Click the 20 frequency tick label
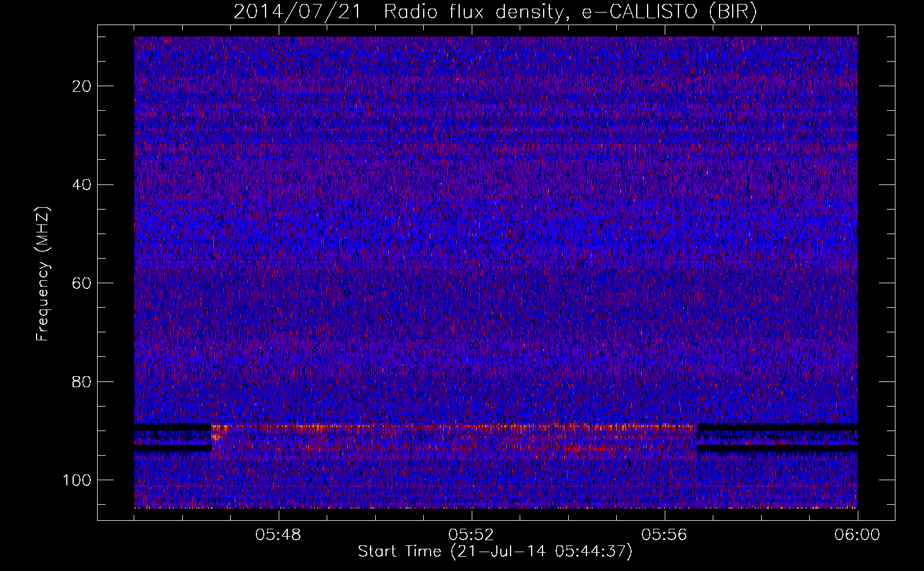 [x=82, y=86]
